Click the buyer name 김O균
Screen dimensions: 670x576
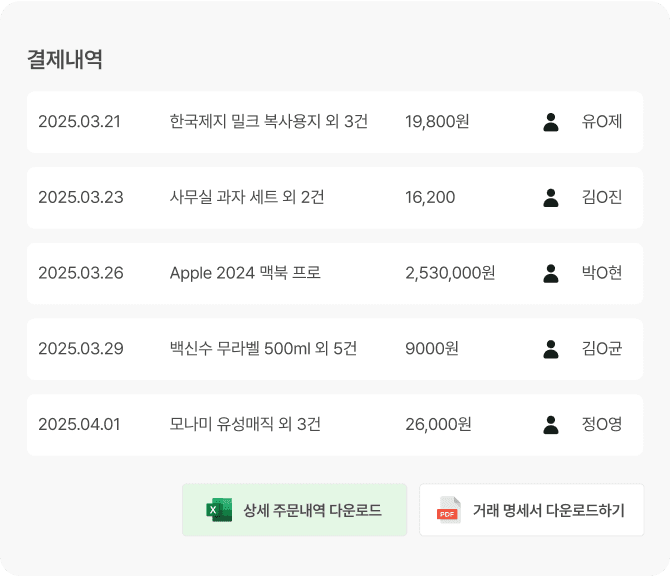click(602, 349)
